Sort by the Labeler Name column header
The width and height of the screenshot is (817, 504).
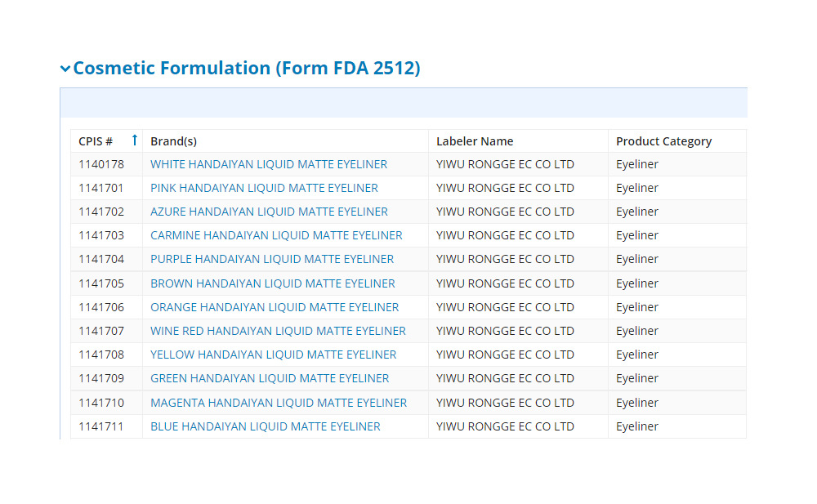475,141
